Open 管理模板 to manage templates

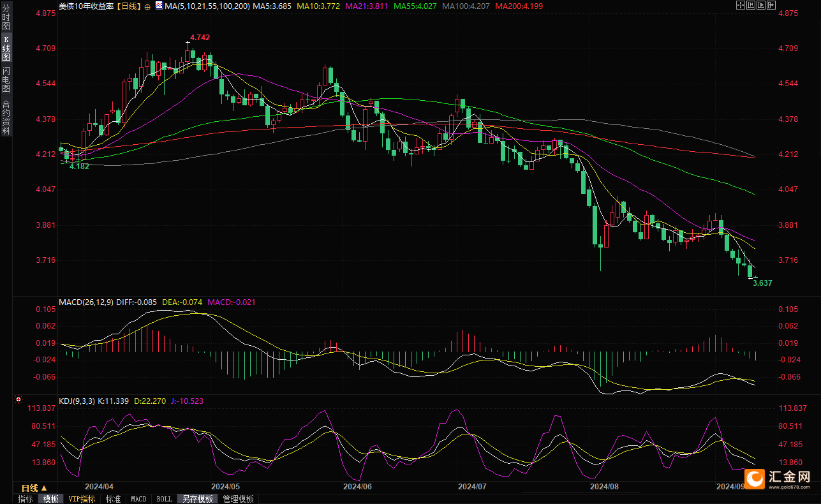tap(238, 499)
